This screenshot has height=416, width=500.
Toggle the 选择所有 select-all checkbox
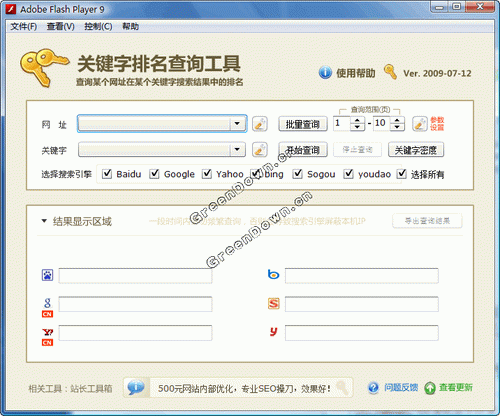pyautogui.click(x=402, y=174)
